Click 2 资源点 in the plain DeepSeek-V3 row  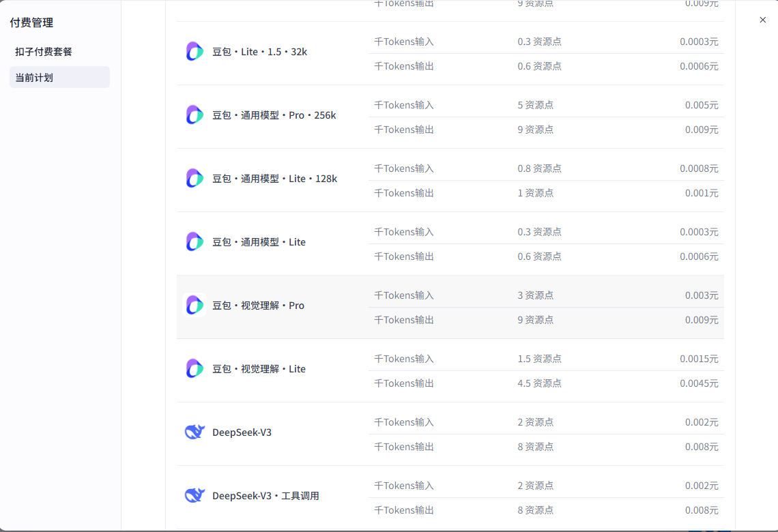(535, 422)
